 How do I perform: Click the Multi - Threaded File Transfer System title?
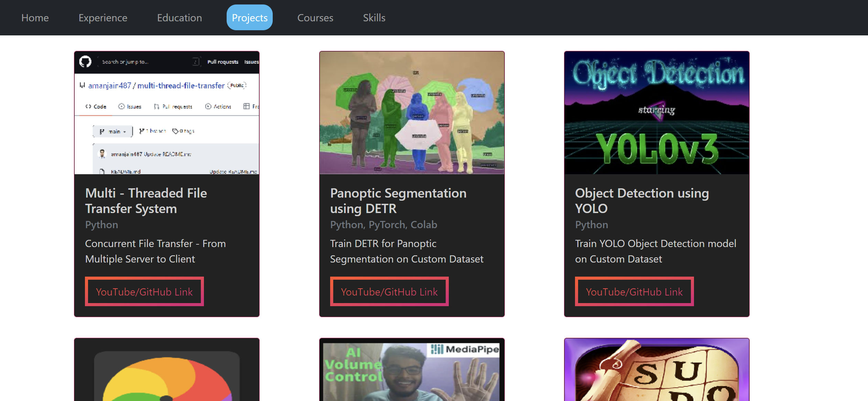click(146, 201)
